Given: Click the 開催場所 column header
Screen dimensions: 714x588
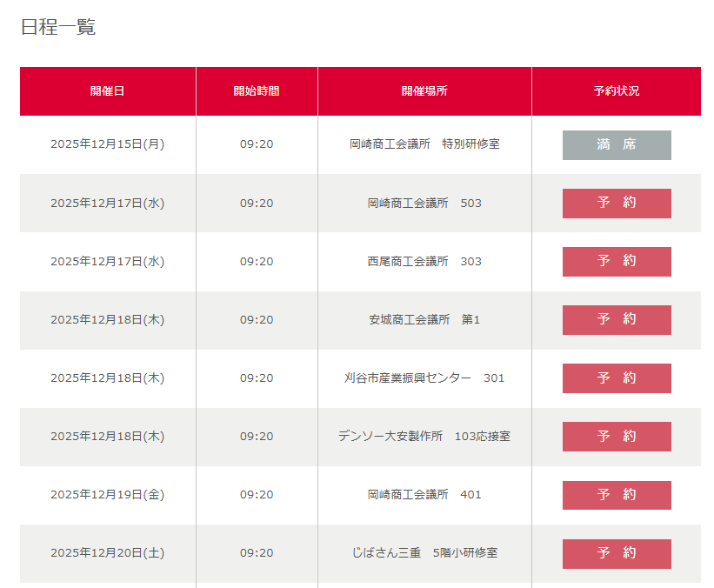Looking at the screenshot, I should (424, 91).
